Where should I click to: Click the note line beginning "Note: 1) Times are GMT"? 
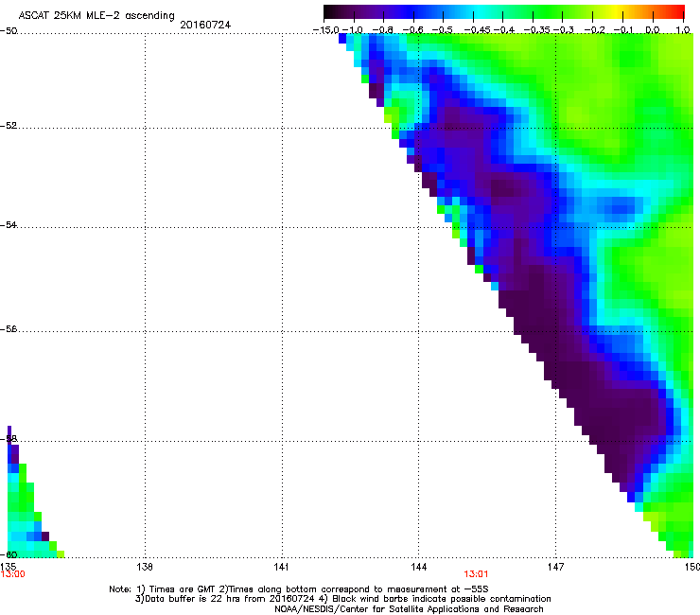click(x=299, y=589)
